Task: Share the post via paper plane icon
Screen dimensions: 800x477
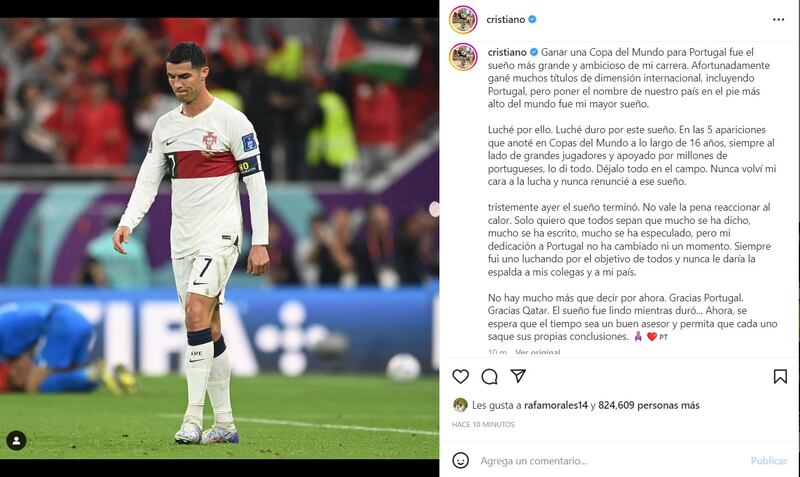Action: click(x=518, y=376)
